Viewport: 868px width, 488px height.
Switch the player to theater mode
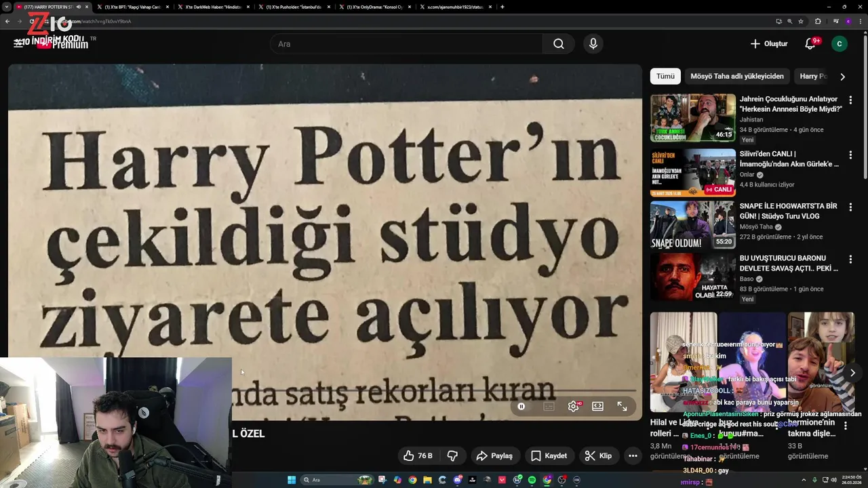(x=597, y=407)
